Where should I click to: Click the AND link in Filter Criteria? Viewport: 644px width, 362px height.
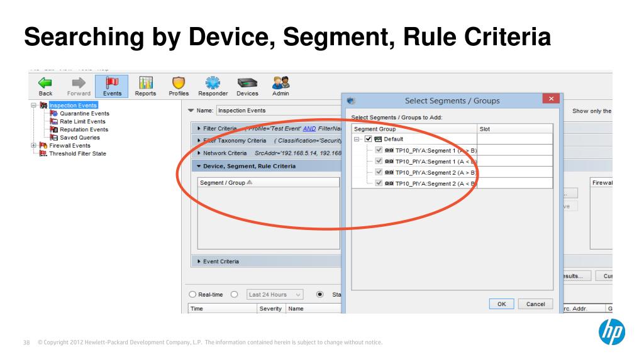(x=309, y=128)
